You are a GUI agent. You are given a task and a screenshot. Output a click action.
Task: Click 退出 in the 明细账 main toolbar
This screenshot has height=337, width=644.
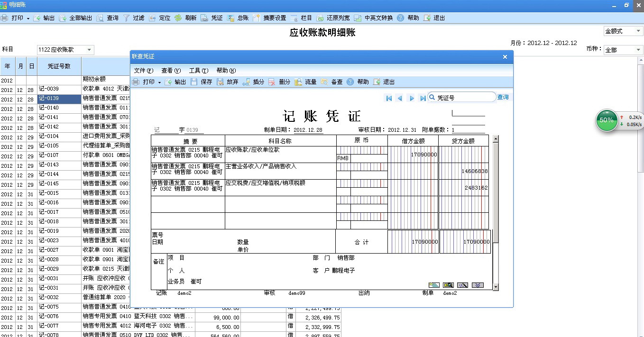[434, 18]
